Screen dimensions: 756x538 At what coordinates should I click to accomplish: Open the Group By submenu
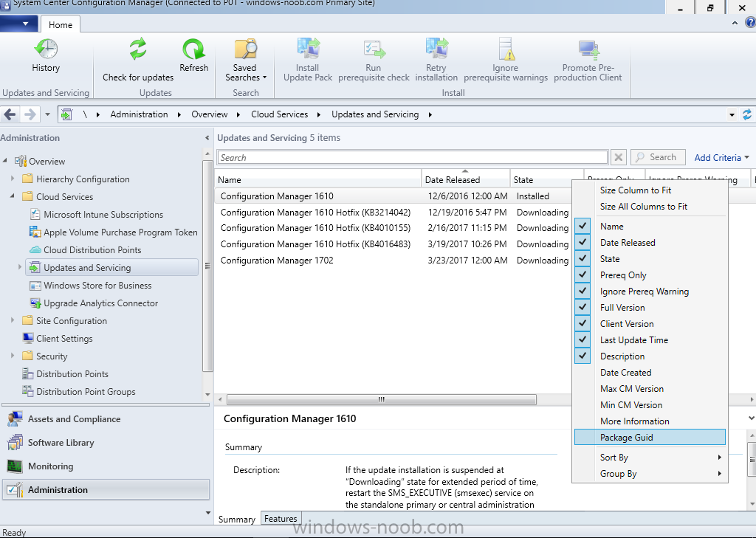[650, 474]
